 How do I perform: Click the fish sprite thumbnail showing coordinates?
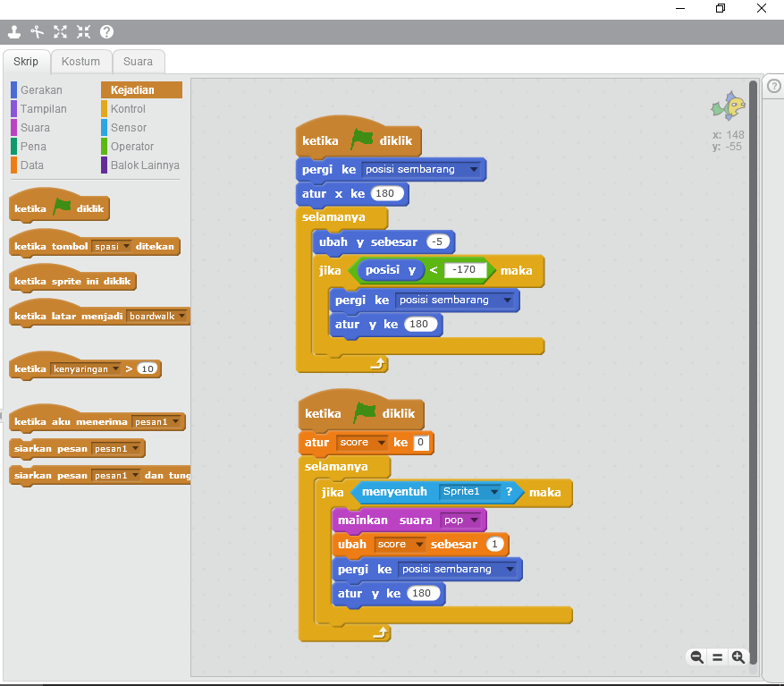729,106
